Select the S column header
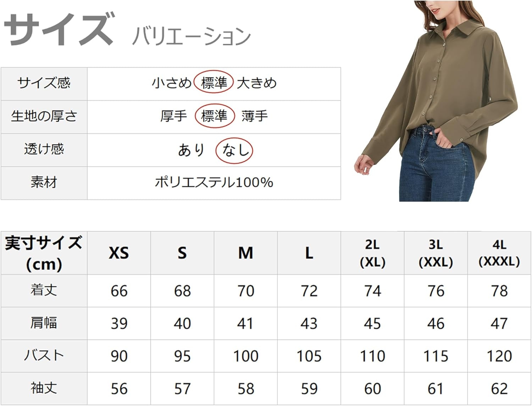This screenshot has height=406, width=532. (182, 253)
